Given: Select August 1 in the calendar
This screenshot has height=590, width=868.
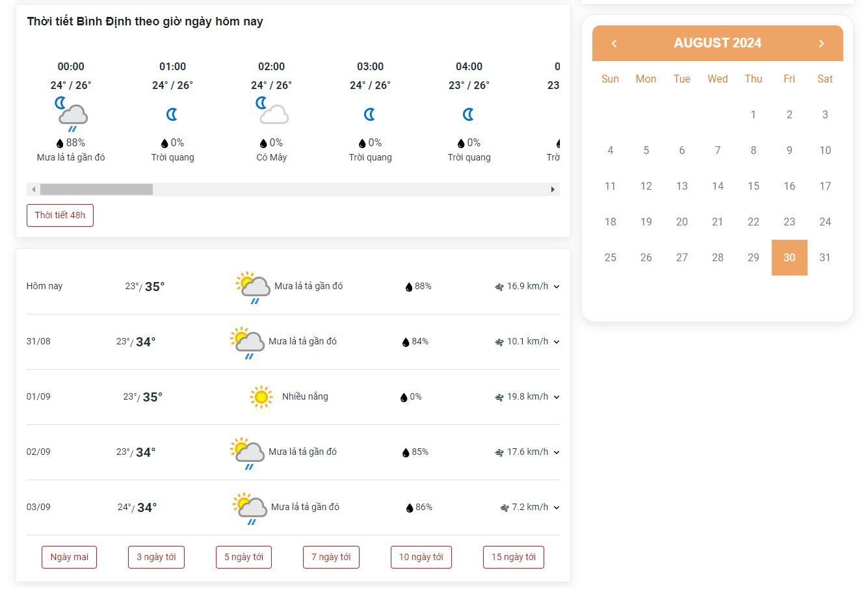Looking at the screenshot, I should click(x=754, y=114).
